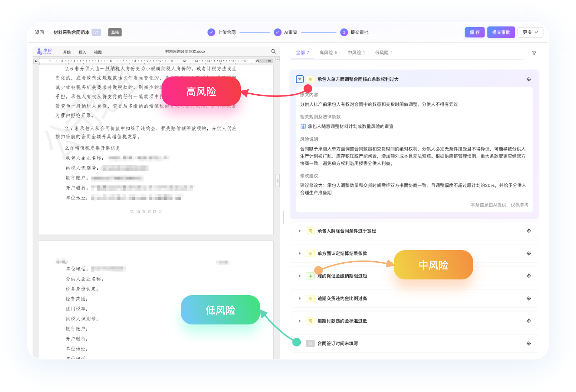Expand the 逾期付款违约金标准过低 item
576x392 pixels.
point(300,321)
